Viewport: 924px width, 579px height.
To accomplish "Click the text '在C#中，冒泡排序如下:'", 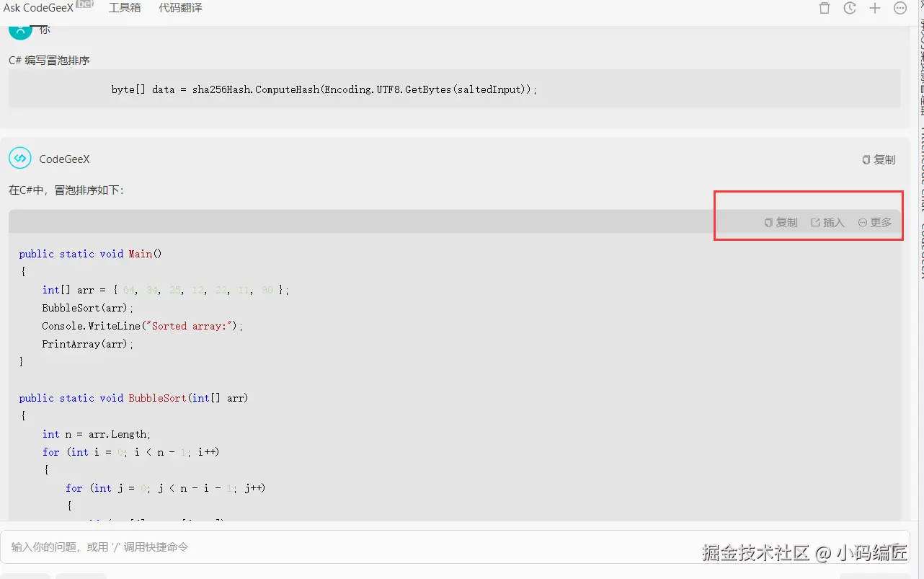I will 66,190.
